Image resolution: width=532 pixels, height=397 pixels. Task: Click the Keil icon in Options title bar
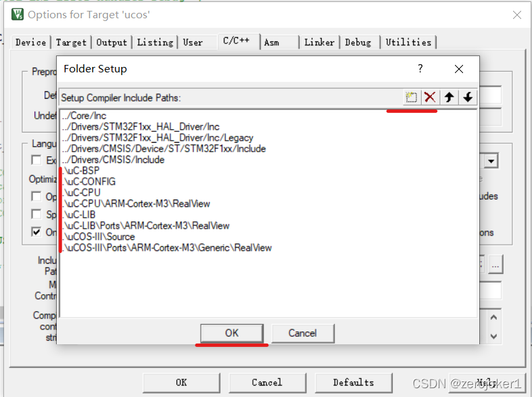coord(18,15)
